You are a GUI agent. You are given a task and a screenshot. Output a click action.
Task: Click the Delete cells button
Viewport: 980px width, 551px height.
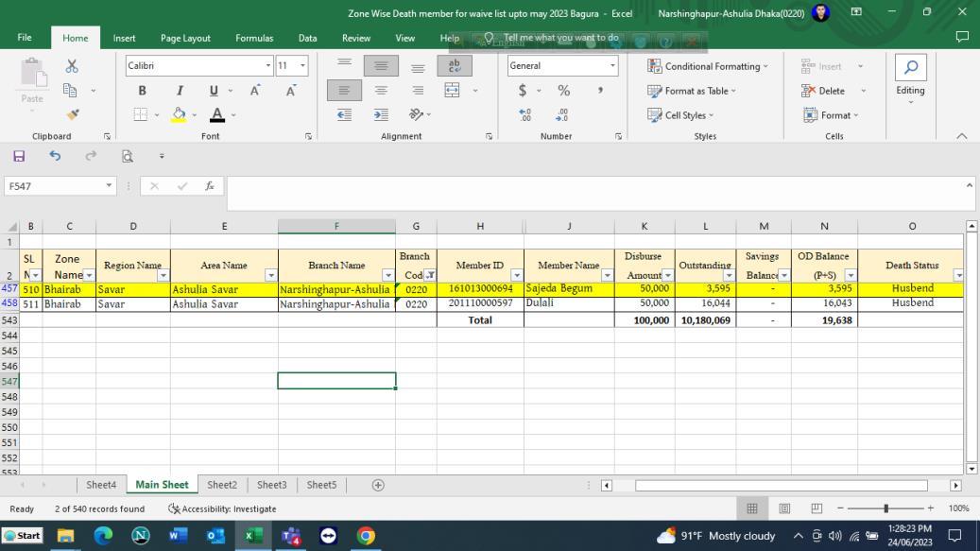(823, 91)
